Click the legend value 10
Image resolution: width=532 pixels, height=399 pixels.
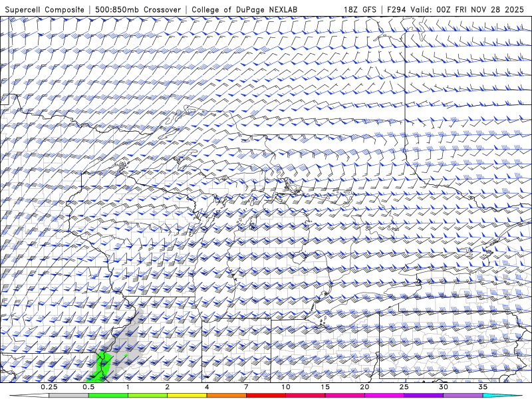[x=286, y=387]
